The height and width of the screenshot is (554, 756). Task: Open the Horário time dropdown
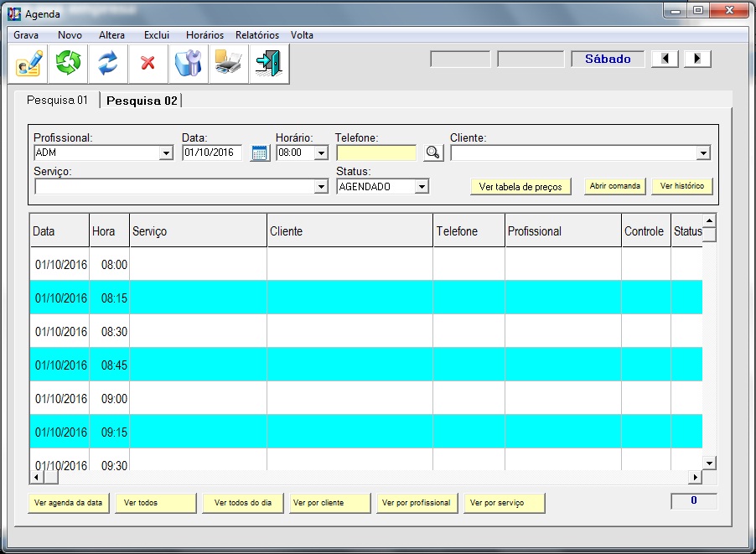coord(321,153)
